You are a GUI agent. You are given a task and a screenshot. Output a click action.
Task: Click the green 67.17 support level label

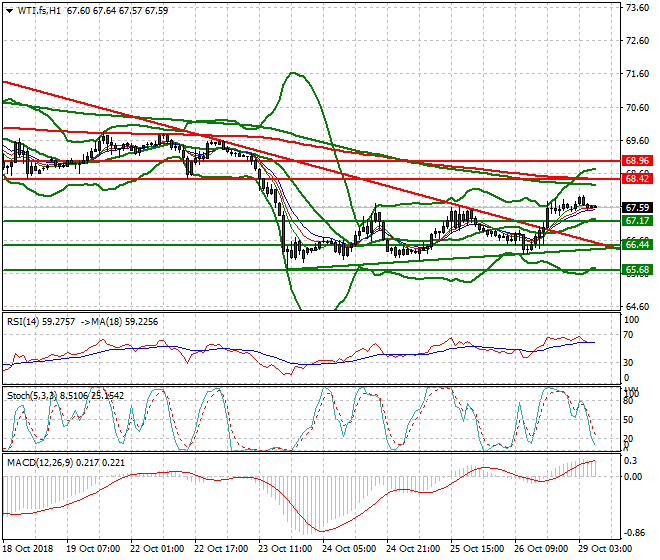click(637, 221)
